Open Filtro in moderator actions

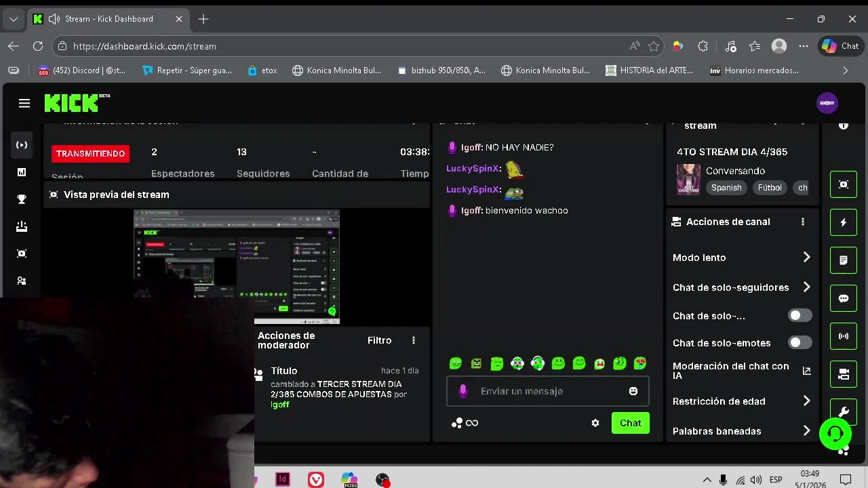pyautogui.click(x=379, y=340)
